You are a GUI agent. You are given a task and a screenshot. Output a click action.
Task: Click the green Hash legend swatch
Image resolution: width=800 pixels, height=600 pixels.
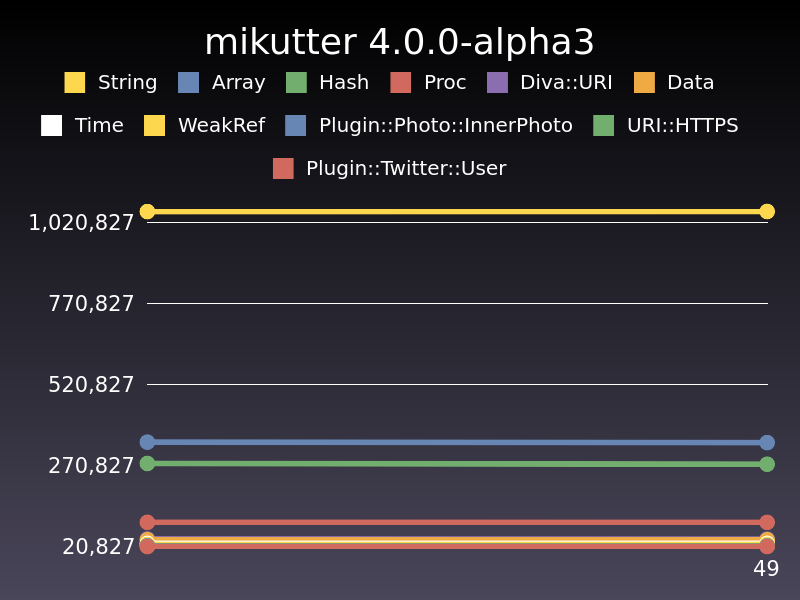[x=296, y=83]
